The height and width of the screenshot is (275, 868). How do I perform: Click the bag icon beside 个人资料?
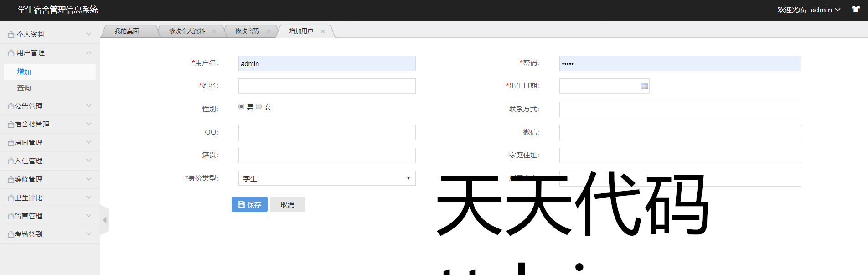(x=11, y=35)
